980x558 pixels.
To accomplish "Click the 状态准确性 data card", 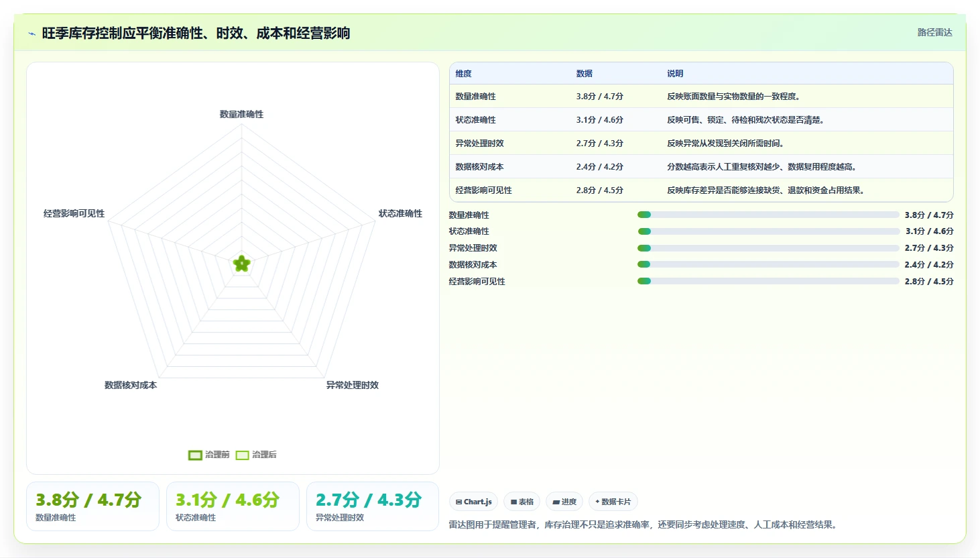I will coord(233,506).
